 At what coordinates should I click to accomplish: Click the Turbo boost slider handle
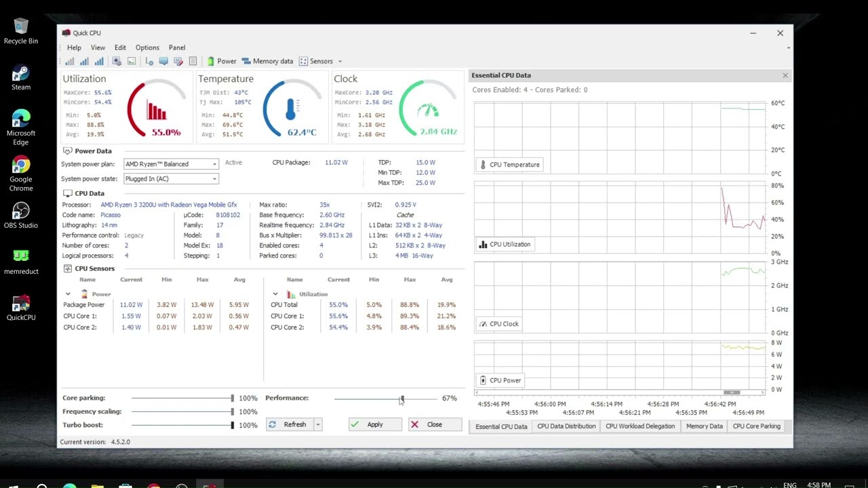(232, 425)
